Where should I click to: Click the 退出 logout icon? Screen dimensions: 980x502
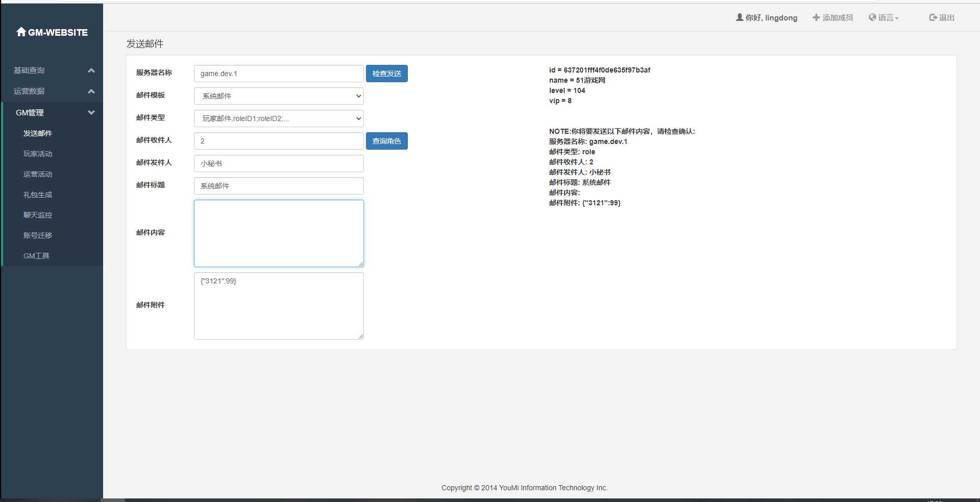click(x=933, y=17)
